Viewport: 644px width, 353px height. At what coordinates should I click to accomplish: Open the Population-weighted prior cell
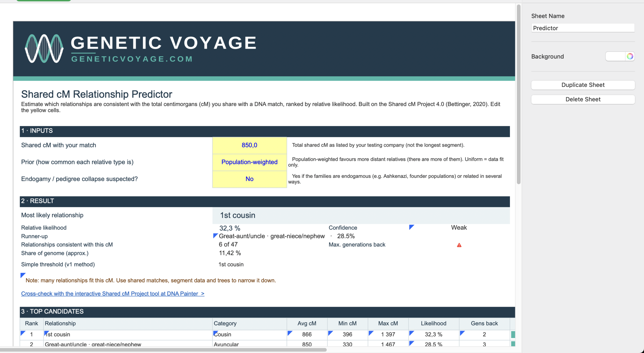pyautogui.click(x=249, y=162)
